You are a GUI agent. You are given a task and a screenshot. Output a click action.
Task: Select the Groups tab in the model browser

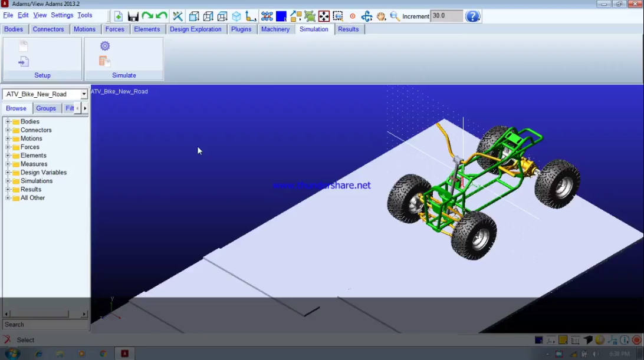click(x=46, y=108)
